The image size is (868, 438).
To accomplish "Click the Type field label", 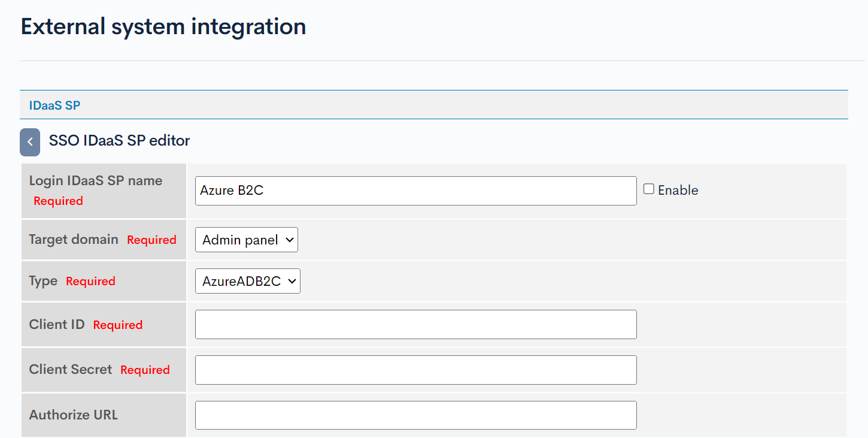I will [43, 280].
